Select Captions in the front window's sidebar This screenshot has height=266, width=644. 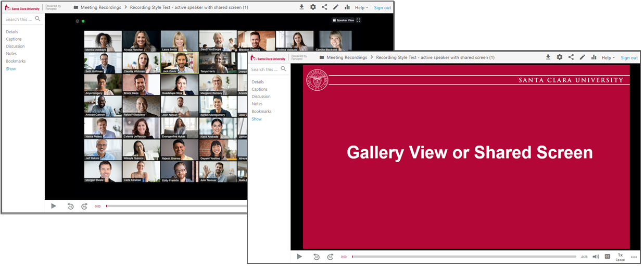tap(259, 89)
